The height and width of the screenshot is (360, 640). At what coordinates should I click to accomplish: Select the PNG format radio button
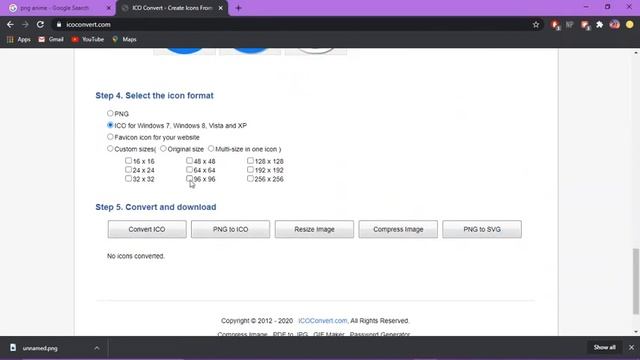[x=110, y=113]
